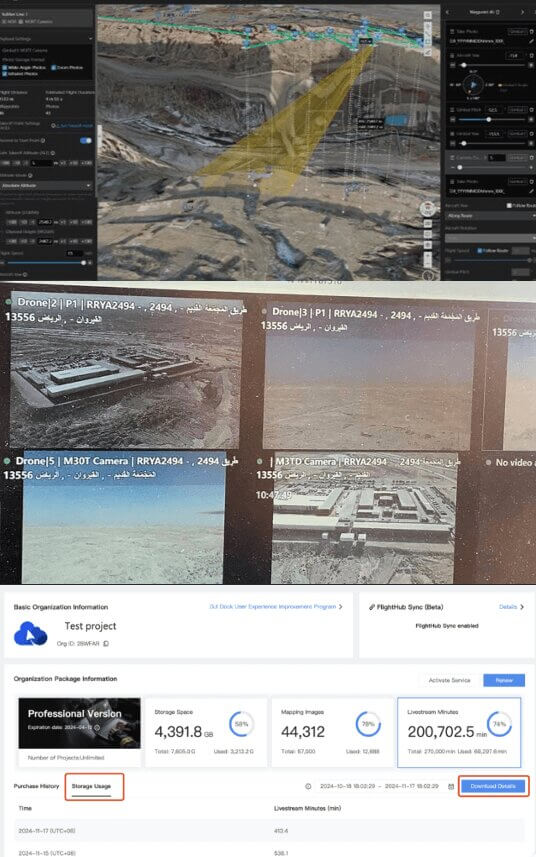Viewport: 536px width, 857px height.
Task: Increase Aircraft Yaw with the plus button
Action: (x=531, y=65)
